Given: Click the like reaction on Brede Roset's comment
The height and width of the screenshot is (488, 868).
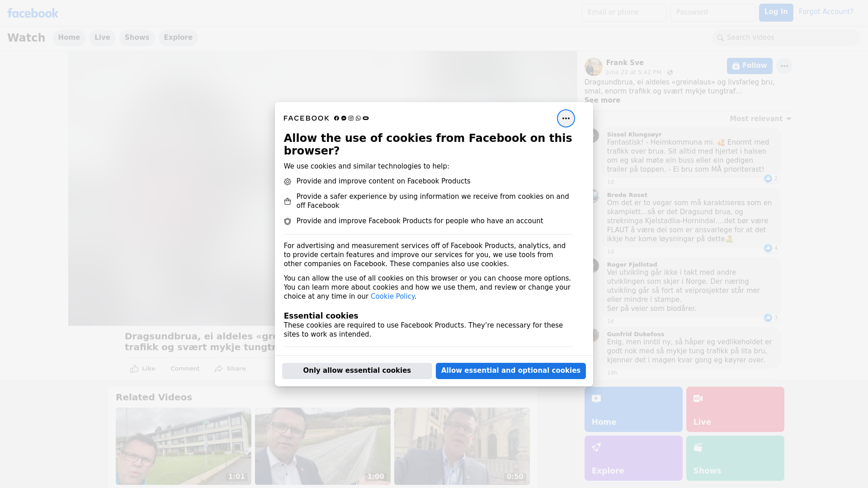Looking at the screenshot, I should (768, 248).
